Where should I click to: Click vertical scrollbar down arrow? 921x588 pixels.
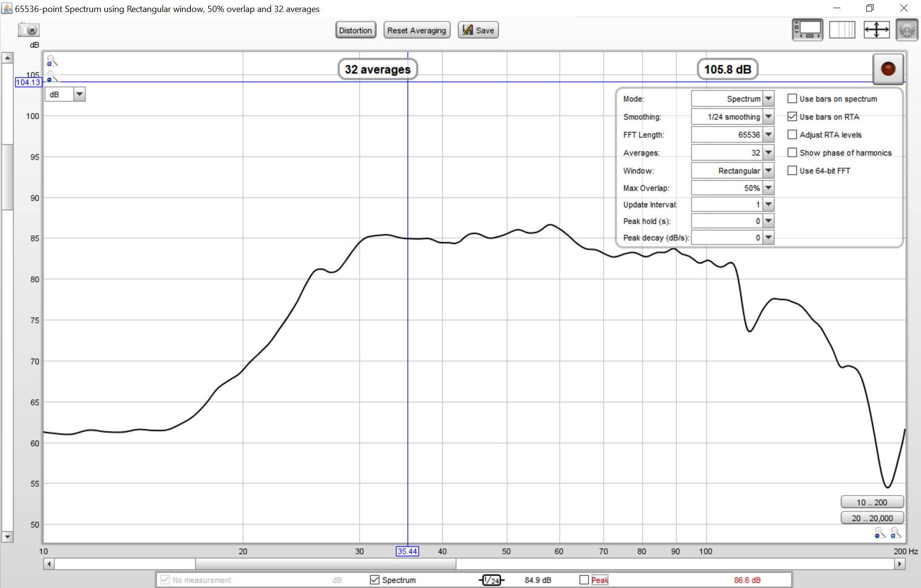(7, 537)
